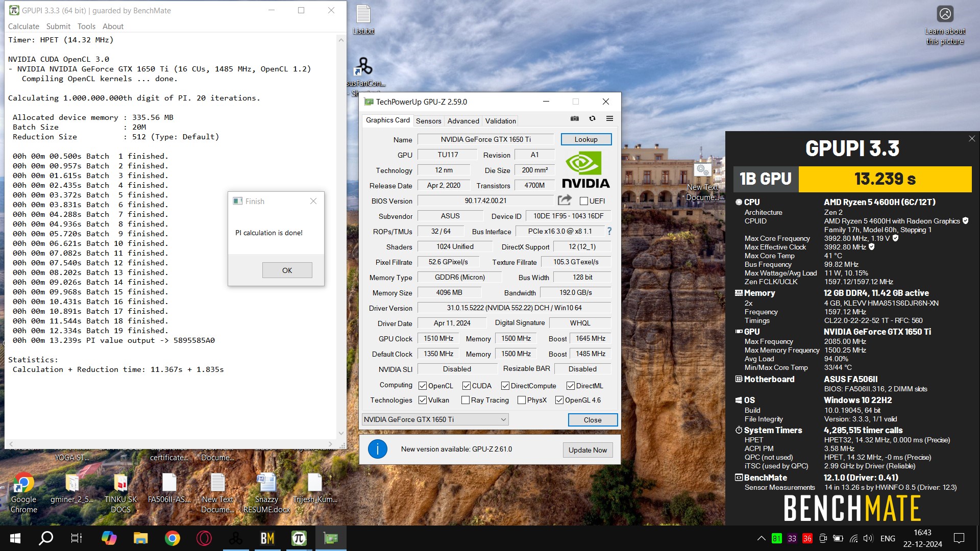
Task: Toggle the Vulkan checkbox
Action: 423,400
